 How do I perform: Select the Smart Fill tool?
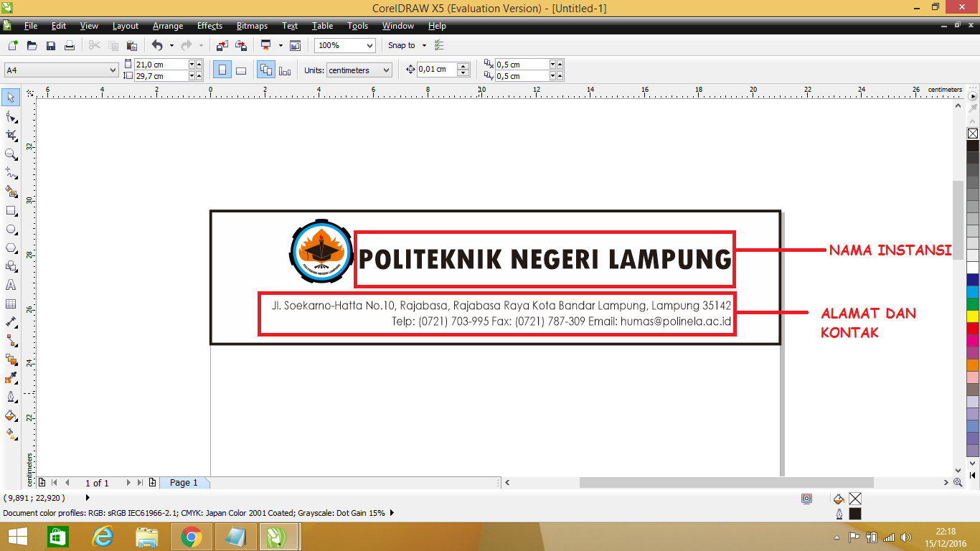click(11, 192)
